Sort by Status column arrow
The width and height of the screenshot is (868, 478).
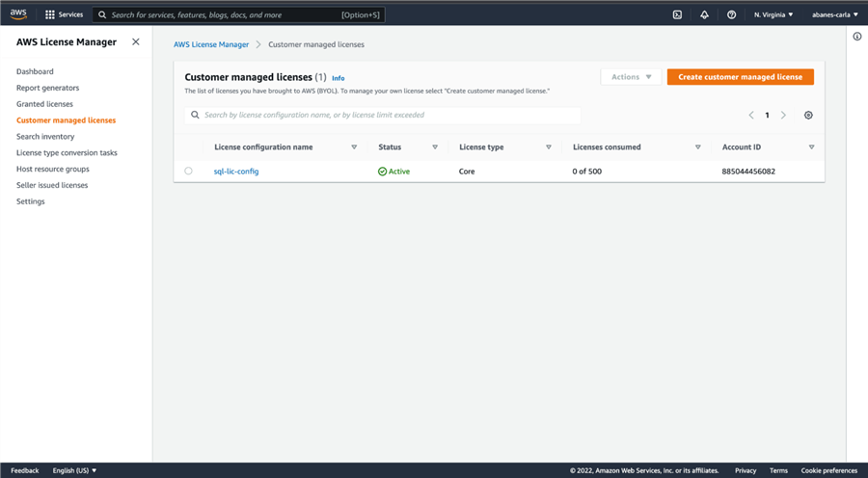coord(435,147)
